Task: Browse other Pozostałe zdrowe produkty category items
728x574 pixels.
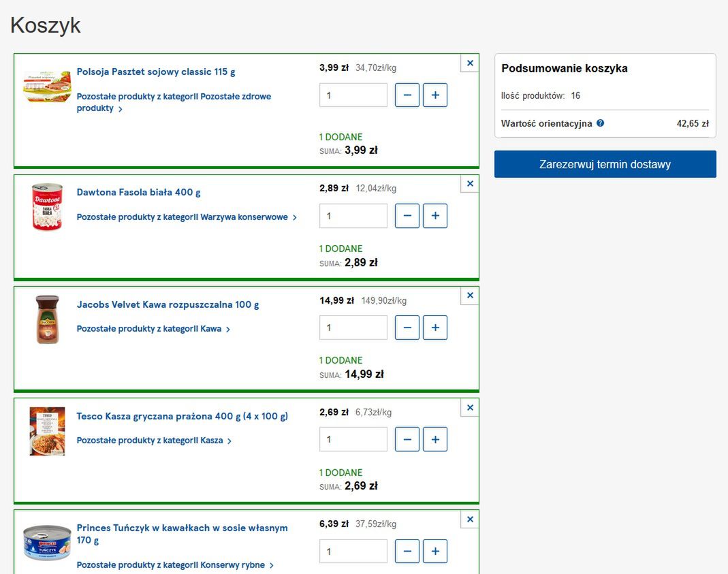Action: (174, 102)
